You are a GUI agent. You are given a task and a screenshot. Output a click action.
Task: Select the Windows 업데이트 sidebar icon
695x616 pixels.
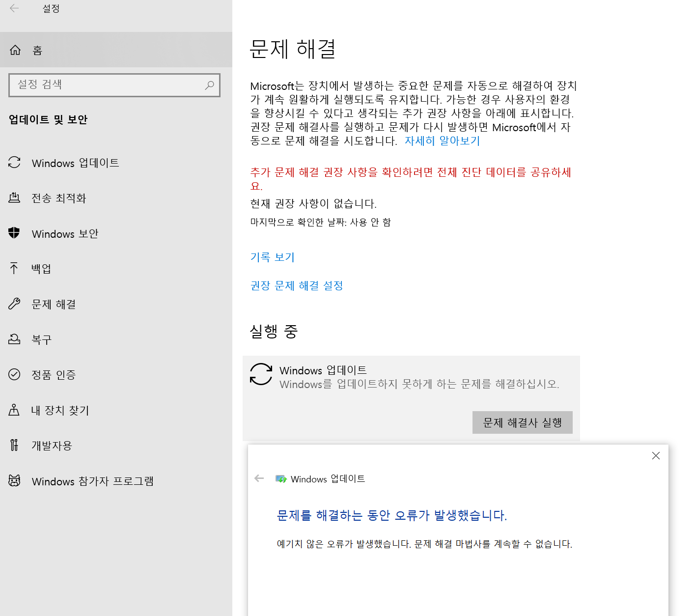pos(14,163)
